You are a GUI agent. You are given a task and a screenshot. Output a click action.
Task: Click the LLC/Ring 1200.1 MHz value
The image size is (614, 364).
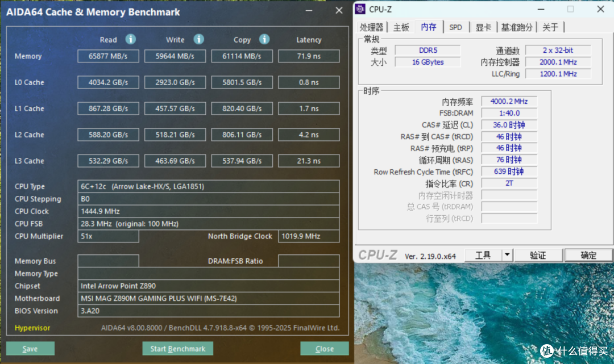pos(558,73)
